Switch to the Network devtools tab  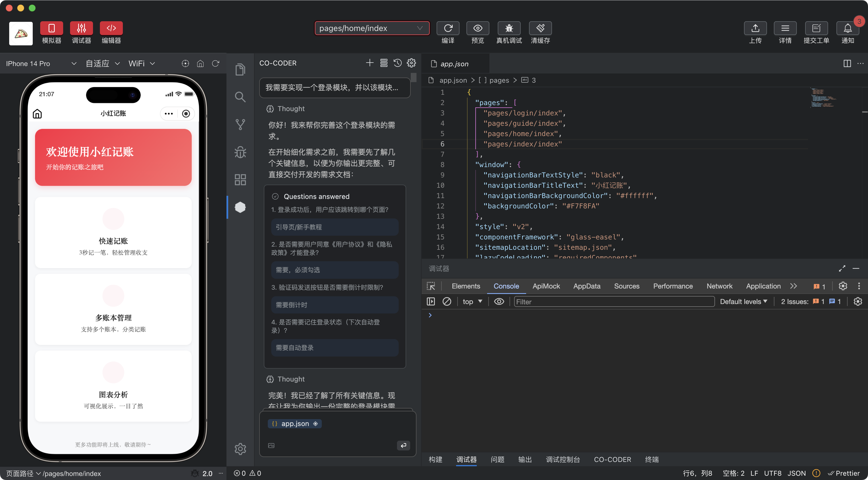[x=719, y=286]
